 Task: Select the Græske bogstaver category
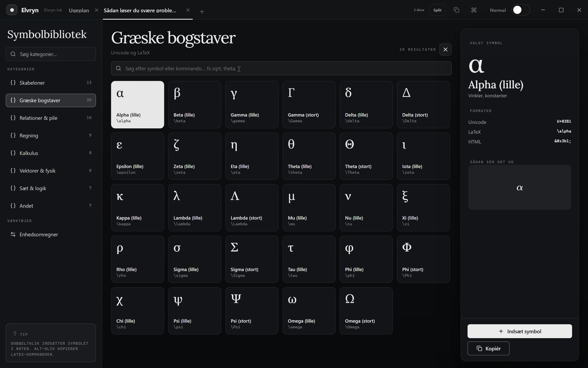51,100
